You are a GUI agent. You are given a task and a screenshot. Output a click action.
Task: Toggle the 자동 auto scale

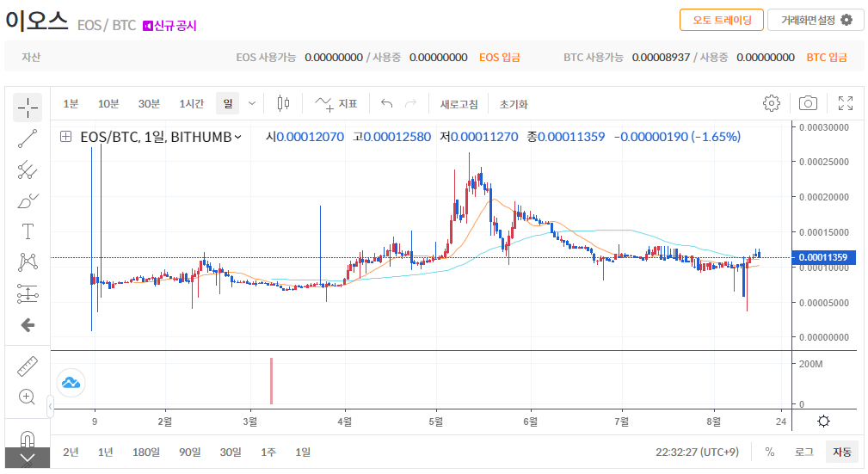click(842, 452)
